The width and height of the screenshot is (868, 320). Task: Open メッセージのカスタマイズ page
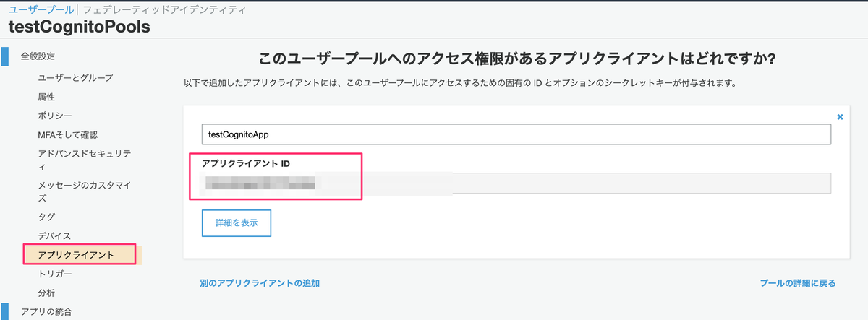[84, 191]
